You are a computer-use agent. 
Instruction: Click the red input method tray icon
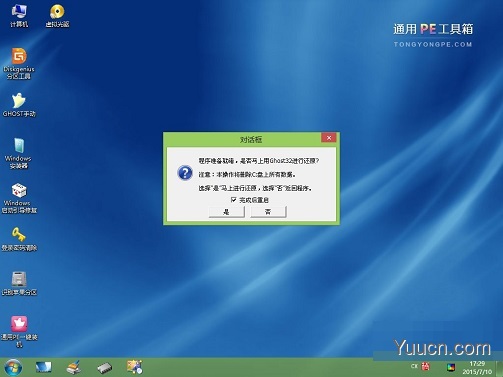click(x=425, y=367)
